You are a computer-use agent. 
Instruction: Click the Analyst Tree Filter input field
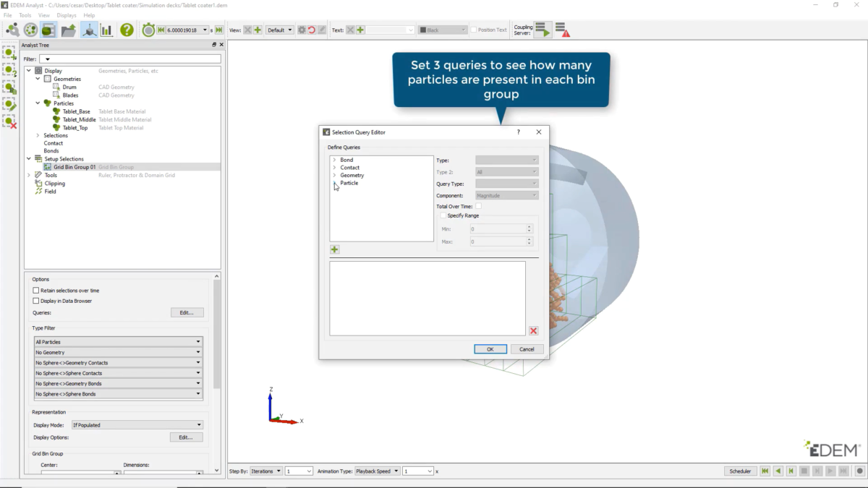(x=129, y=59)
